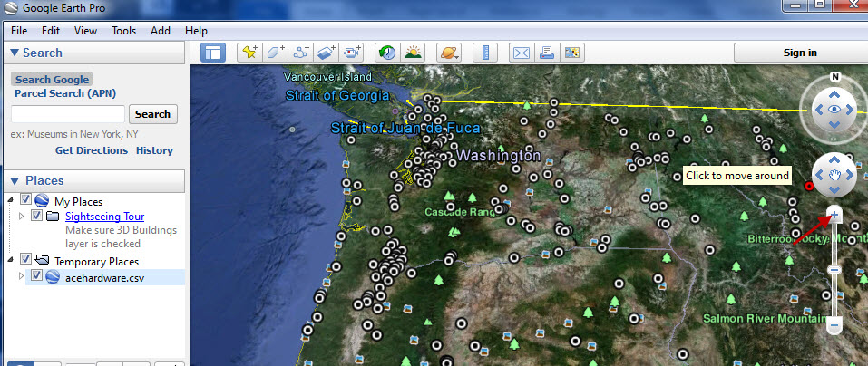
Task: Click look right arrow on eye joystick
Action: 850,110
